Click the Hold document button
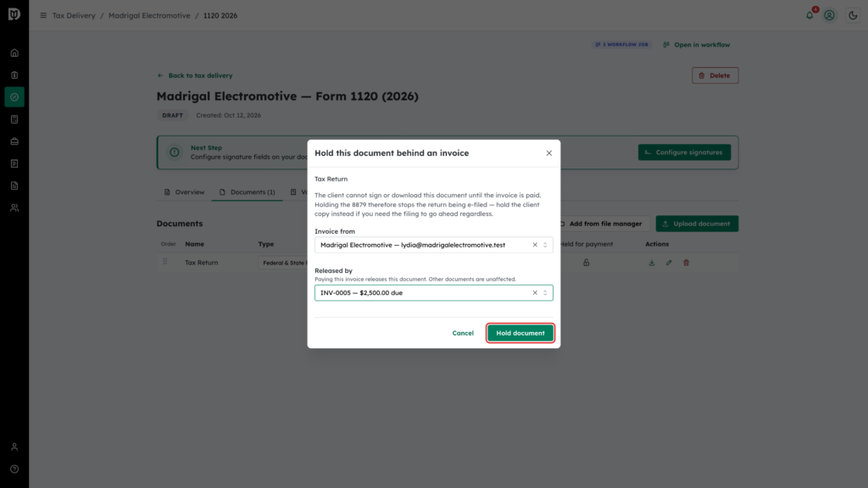Screen dimensions: 868x488 (x=520, y=333)
